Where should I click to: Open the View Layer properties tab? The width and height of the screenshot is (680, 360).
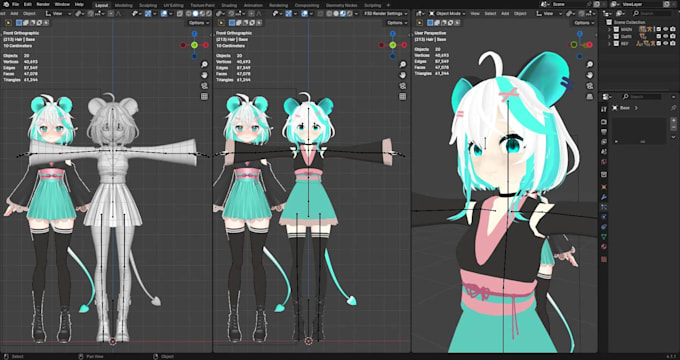pos(604,142)
